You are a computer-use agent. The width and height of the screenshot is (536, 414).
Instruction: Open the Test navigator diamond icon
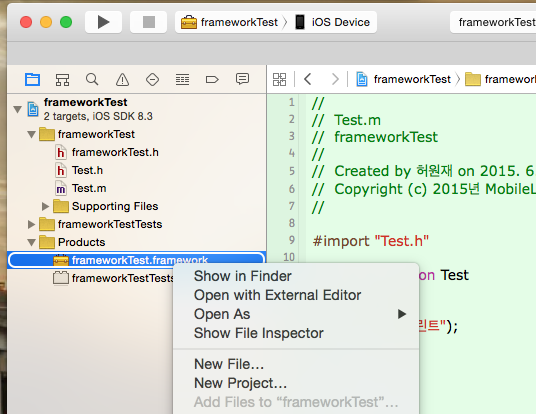point(152,80)
